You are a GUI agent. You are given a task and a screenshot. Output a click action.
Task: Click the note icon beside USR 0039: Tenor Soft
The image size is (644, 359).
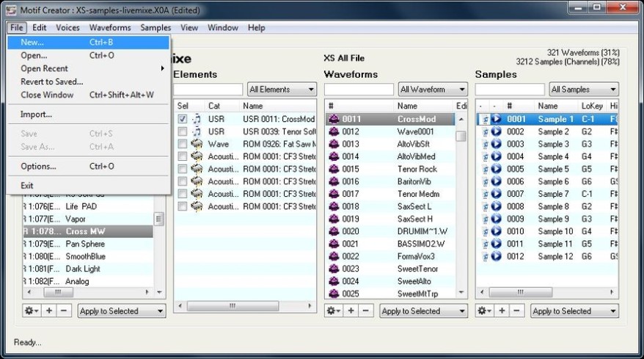(x=197, y=131)
